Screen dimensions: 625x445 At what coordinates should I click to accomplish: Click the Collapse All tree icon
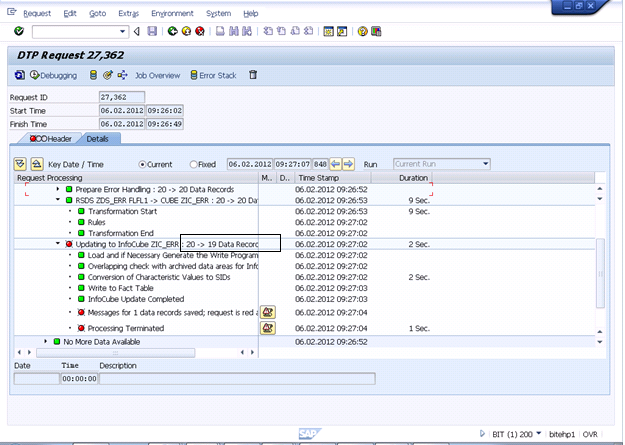tap(37, 164)
